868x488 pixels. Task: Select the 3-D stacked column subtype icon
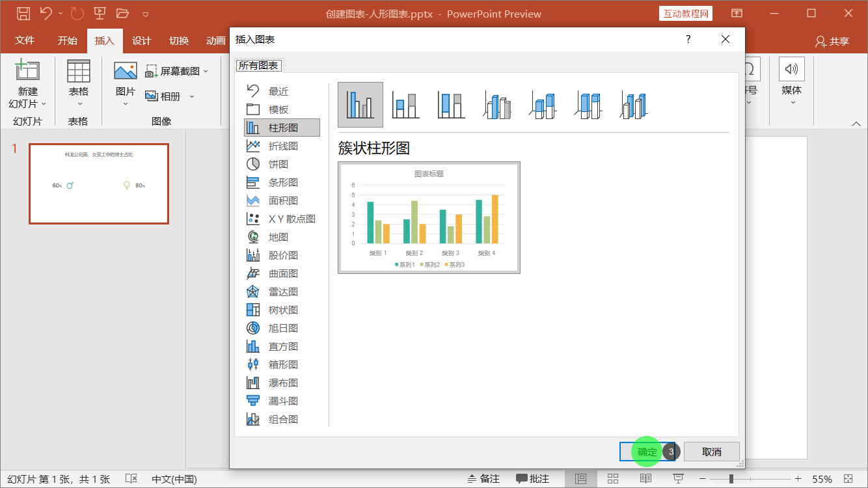pyautogui.click(x=543, y=104)
